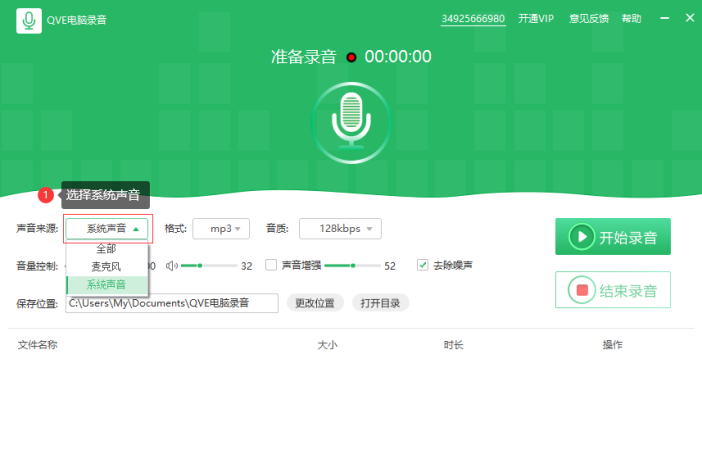This screenshot has height=450, width=702.
Task: Minimize the recorder window
Action: pos(664,18)
